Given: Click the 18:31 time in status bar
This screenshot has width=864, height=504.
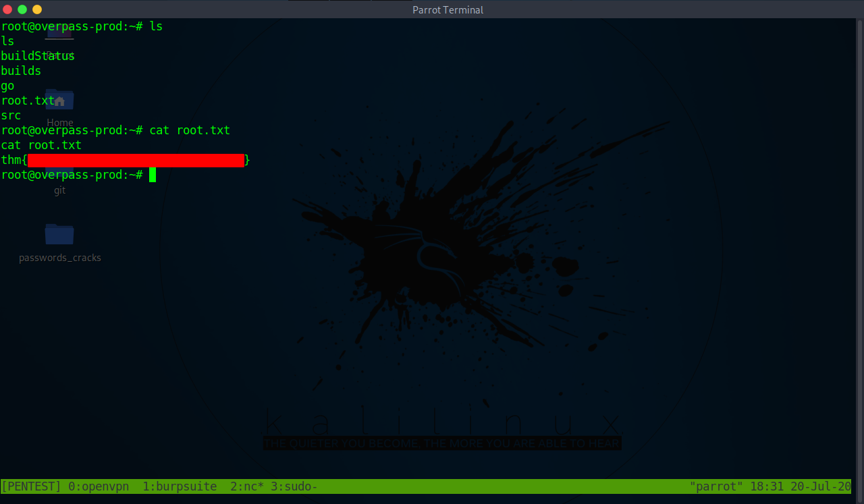Looking at the screenshot, I should [767, 486].
